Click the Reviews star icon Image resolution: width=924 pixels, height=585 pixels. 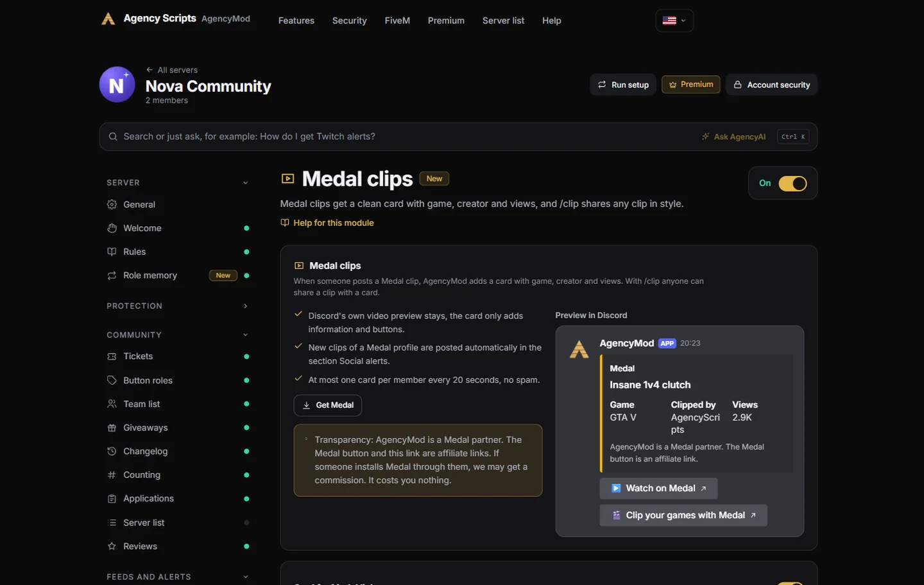pyautogui.click(x=112, y=546)
